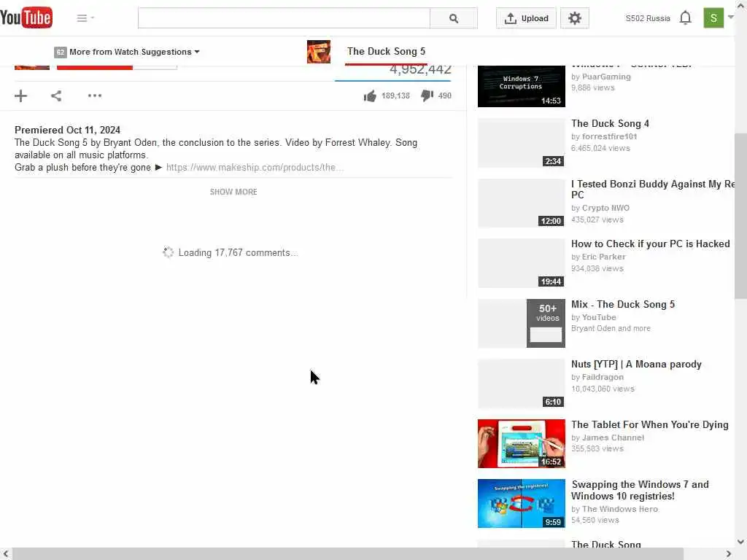Click the 50+ videos mix thumbnail
Screen dimensions: 747x560
pos(521,323)
